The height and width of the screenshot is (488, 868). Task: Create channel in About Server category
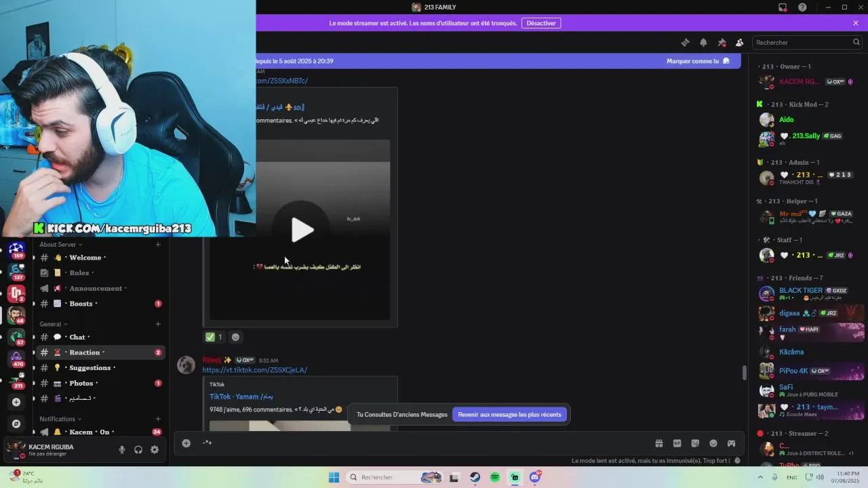click(158, 245)
